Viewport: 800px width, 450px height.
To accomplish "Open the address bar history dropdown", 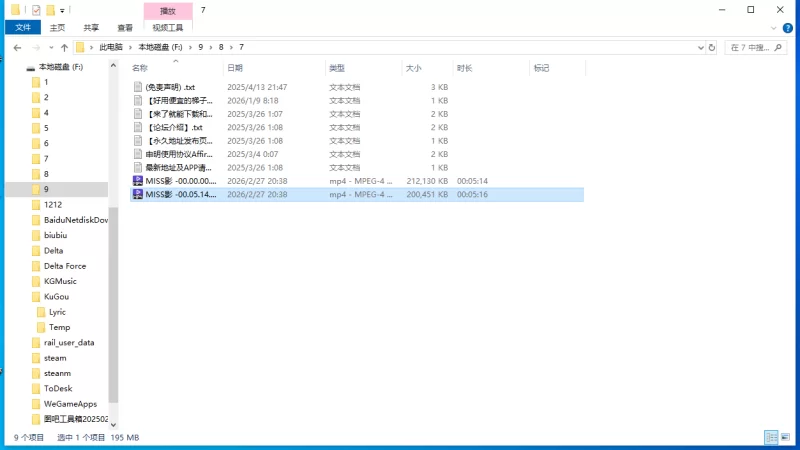I will click(x=701, y=47).
